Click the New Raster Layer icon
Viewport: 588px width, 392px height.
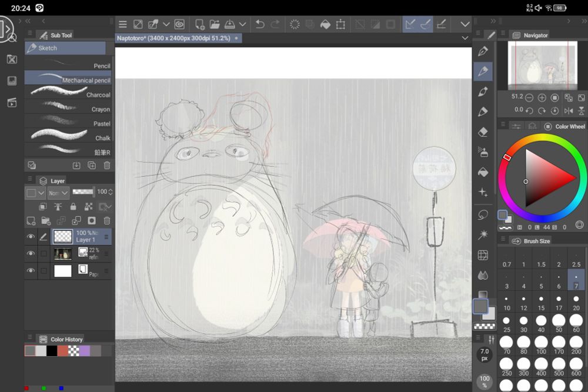click(x=31, y=221)
